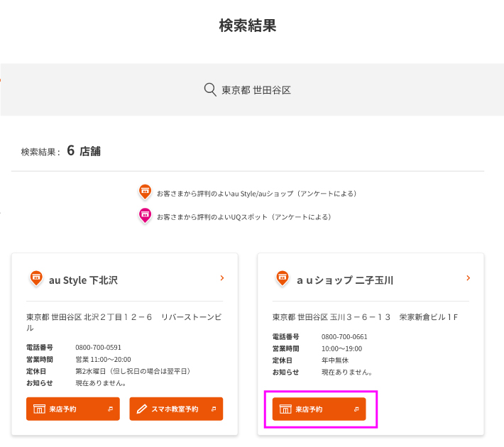Click the 6 店舗 result count
The width and height of the screenshot is (504, 447).
[x=84, y=150]
